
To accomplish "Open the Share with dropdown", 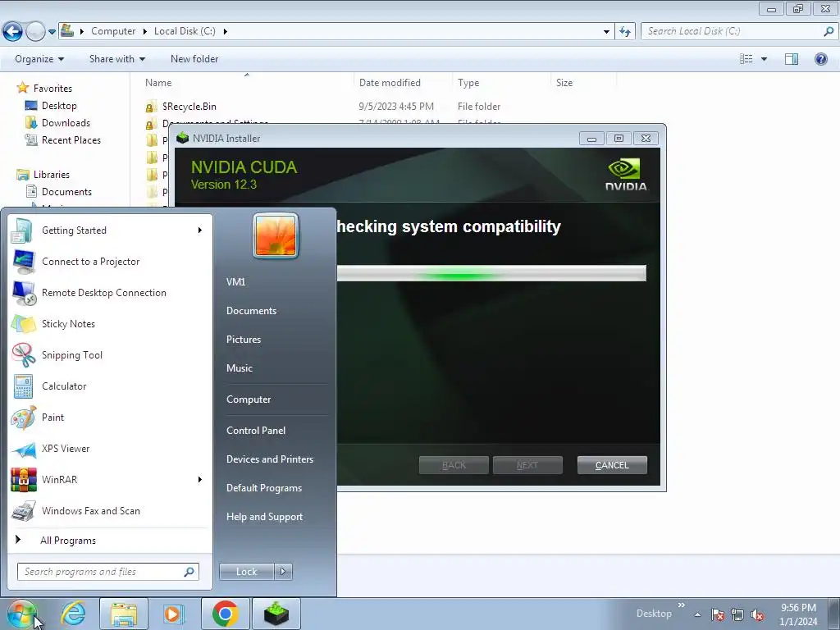I will coord(116,59).
